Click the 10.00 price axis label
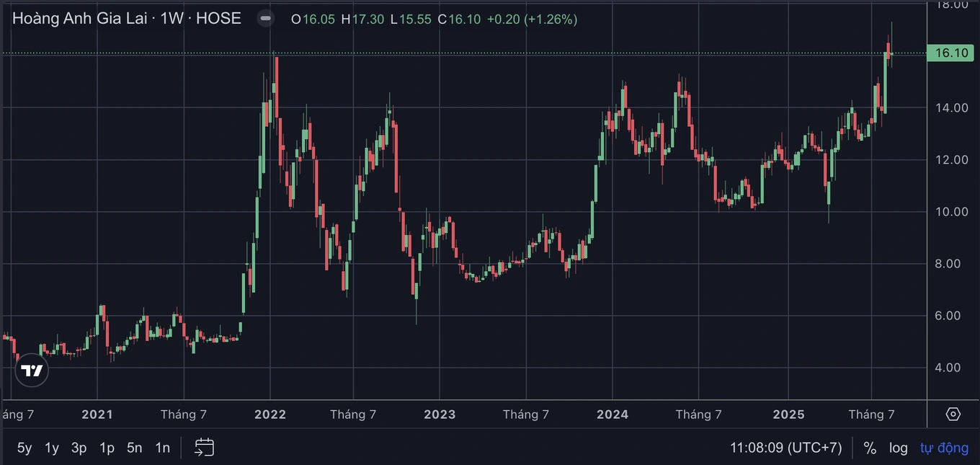The image size is (980, 465). point(951,212)
